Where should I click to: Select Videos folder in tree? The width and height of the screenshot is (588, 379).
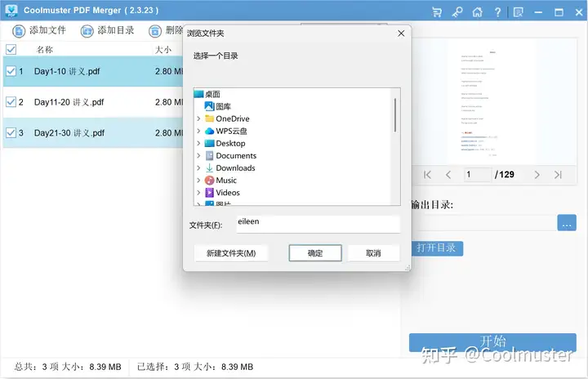[228, 193]
